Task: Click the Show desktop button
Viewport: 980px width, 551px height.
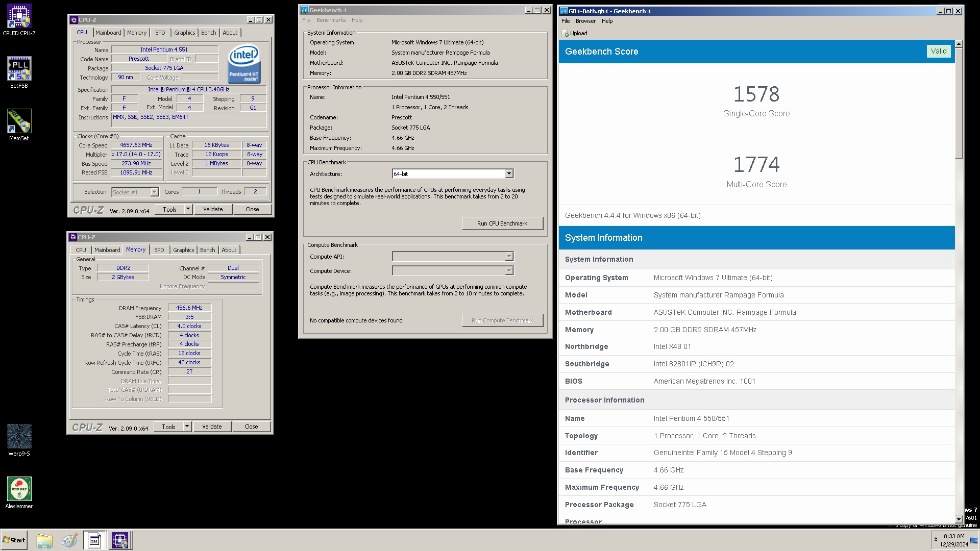Action: coord(974,540)
